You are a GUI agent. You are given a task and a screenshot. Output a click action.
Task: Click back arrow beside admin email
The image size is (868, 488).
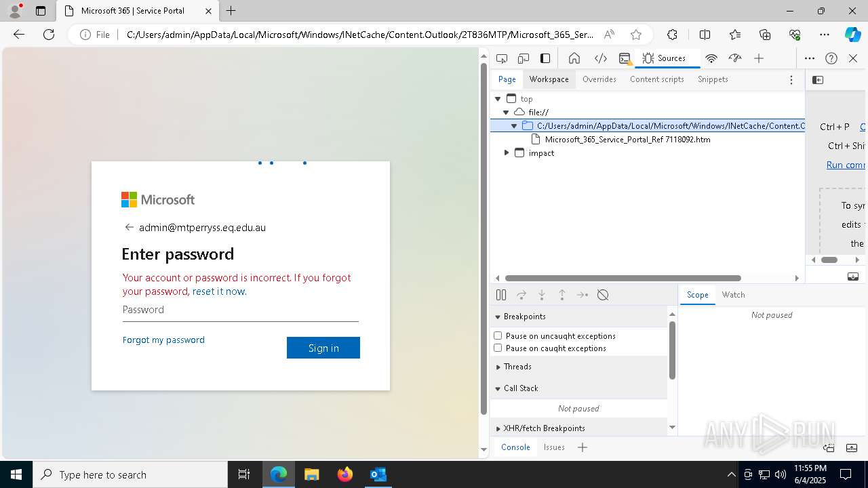[x=129, y=228]
